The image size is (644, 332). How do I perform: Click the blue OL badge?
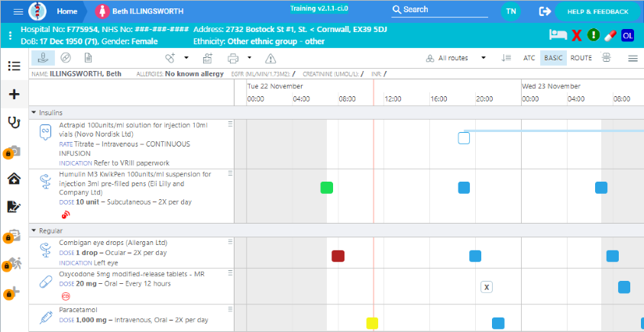pyautogui.click(x=627, y=35)
